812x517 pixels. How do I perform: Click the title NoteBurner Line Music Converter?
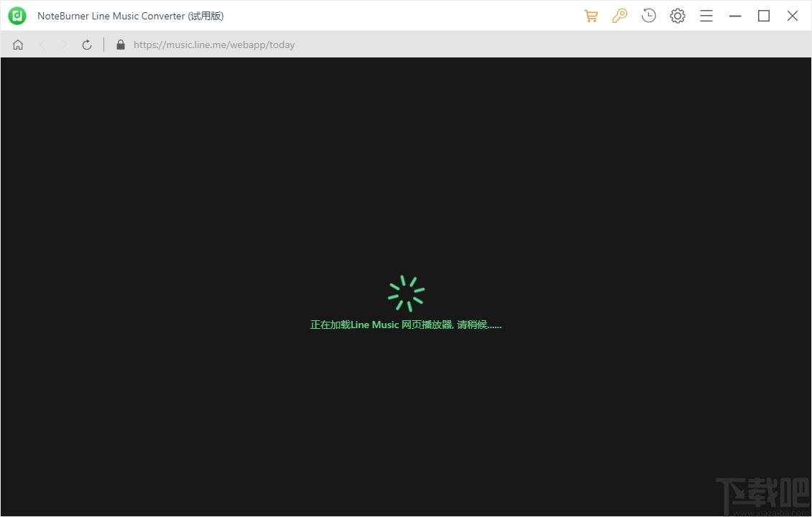[130, 15]
